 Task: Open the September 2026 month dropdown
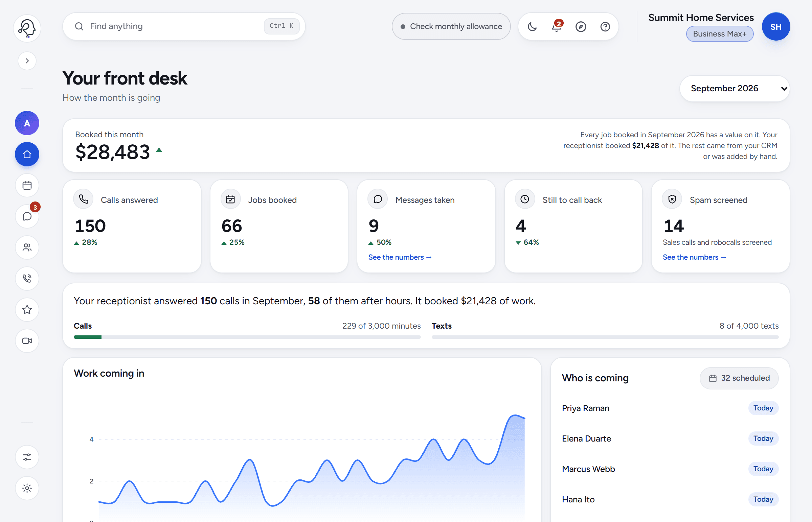(x=735, y=89)
